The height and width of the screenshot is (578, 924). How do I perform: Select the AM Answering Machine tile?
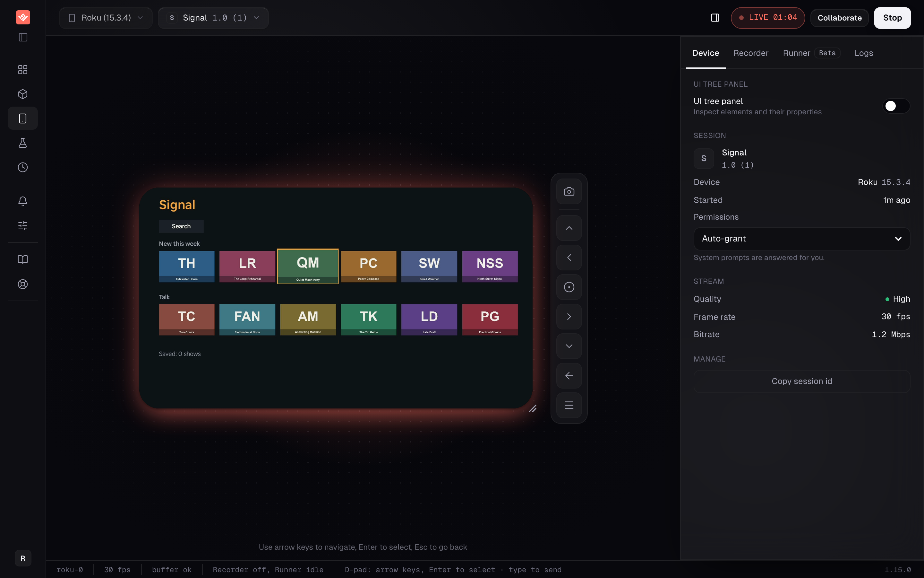point(308,320)
